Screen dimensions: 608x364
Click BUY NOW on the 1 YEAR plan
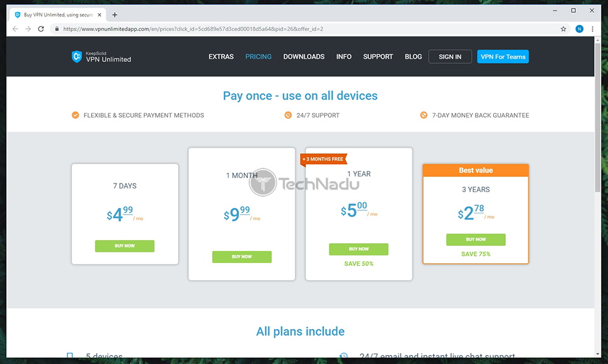click(359, 249)
